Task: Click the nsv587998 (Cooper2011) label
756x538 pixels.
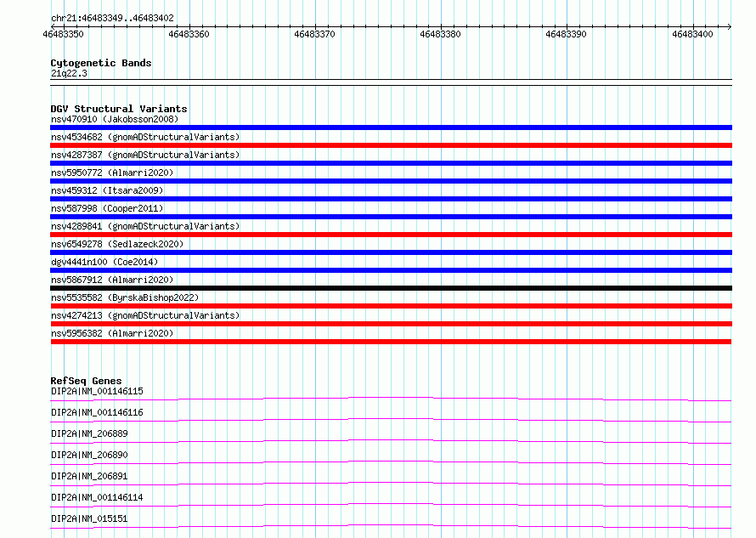Action: click(x=107, y=208)
